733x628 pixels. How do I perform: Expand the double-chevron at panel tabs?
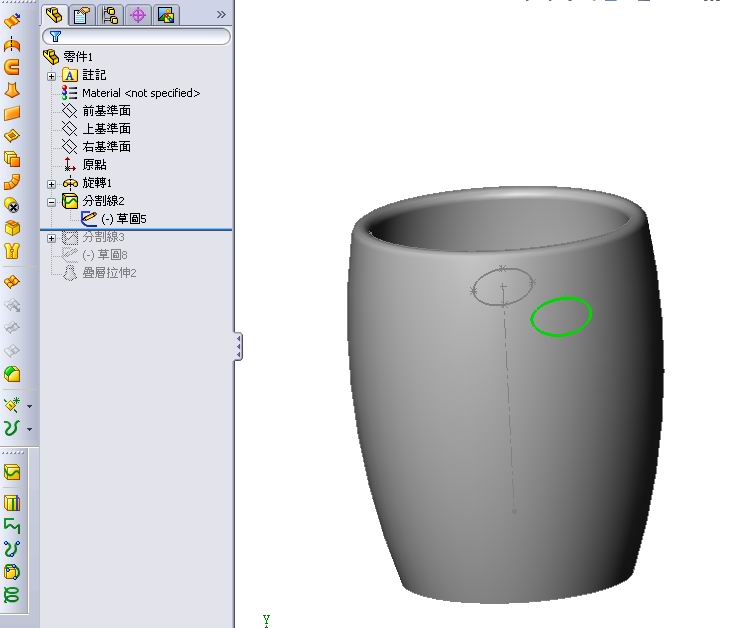pyautogui.click(x=221, y=15)
